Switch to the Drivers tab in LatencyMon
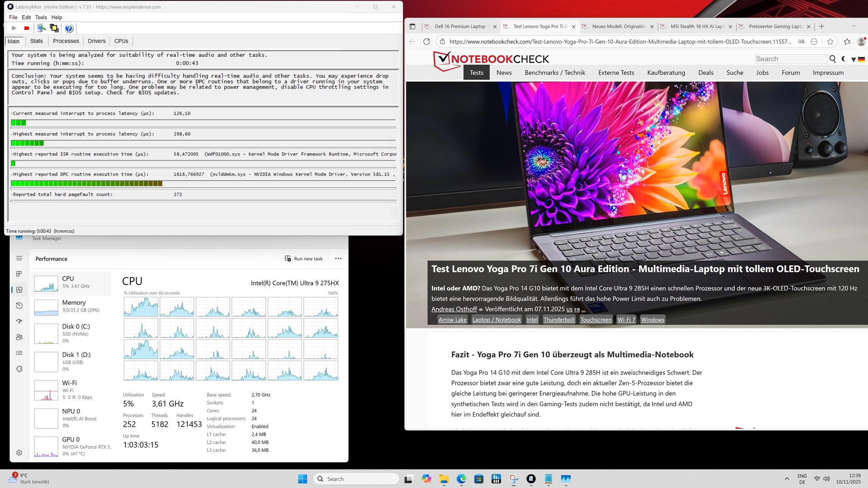Screen dimensions: 868x488 [x=96, y=41]
